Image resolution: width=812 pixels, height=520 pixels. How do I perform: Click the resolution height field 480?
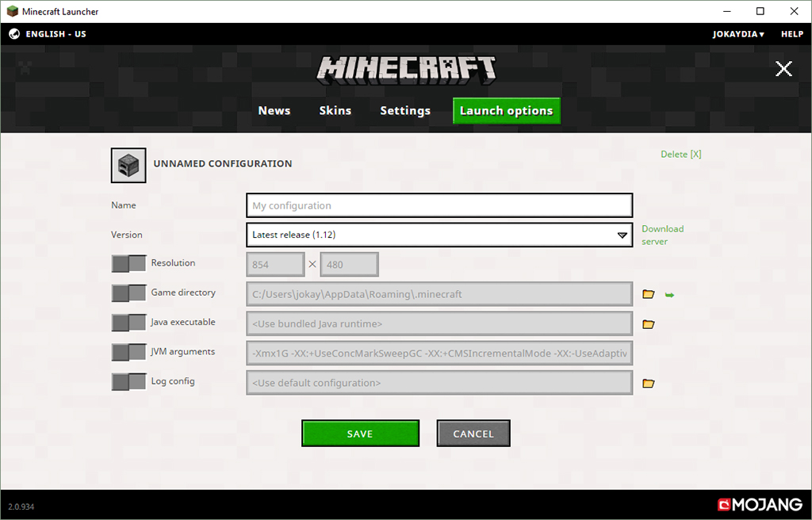point(350,264)
